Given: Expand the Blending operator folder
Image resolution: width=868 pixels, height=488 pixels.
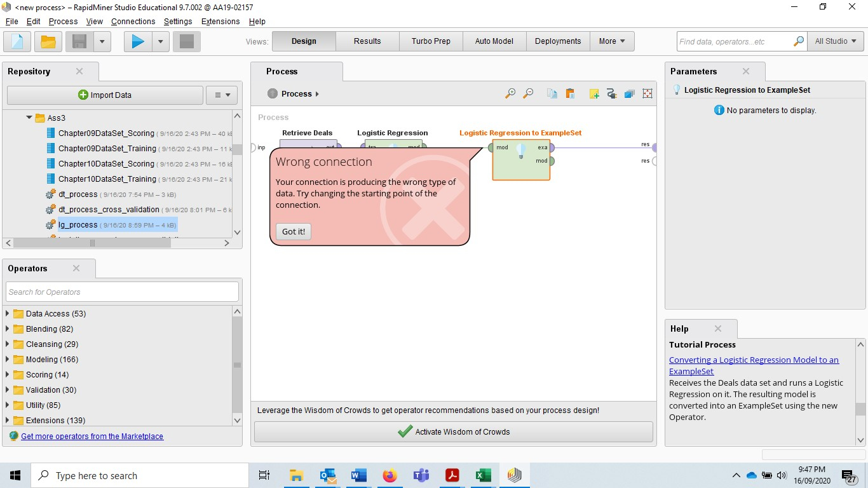Looking at the screenshot, I should 8,329.
